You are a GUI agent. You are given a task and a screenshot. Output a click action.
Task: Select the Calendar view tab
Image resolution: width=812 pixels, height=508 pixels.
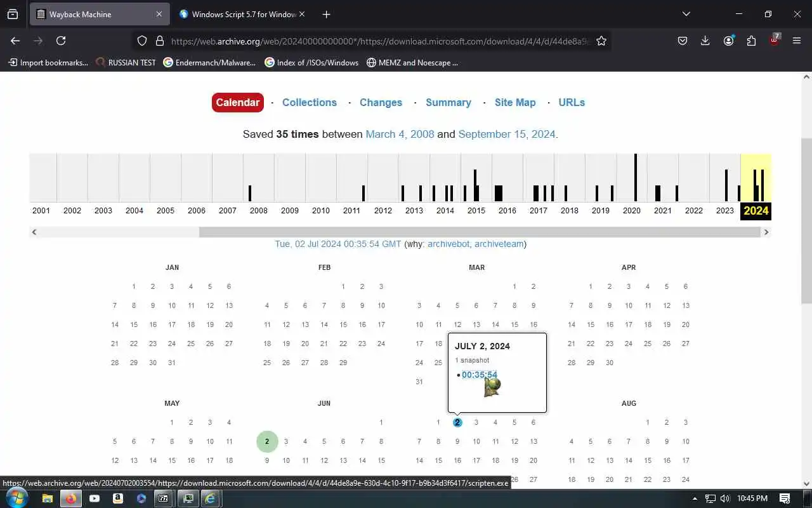(x=238, y=102)
